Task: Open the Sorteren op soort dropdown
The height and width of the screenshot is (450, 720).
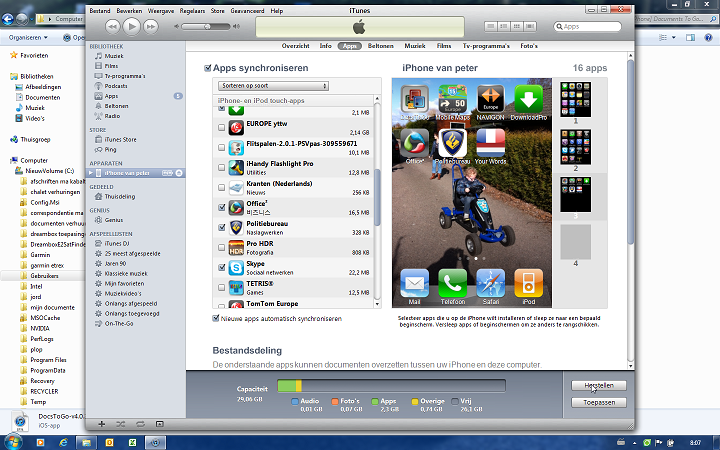Action: (x=273, y=86)
